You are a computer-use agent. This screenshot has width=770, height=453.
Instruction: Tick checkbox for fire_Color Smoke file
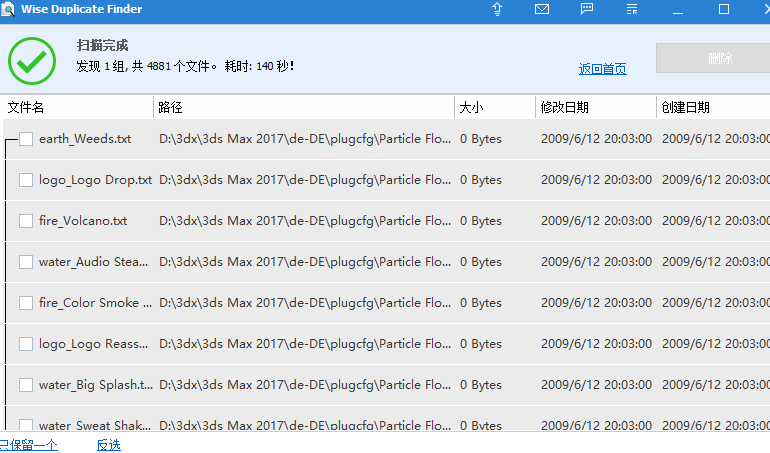pyautogui.click(x=26, y=303)
